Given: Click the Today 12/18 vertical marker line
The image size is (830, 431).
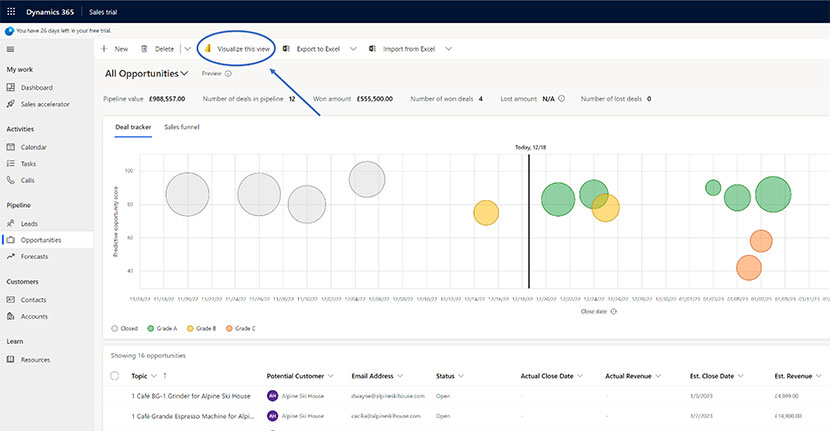Looking at the screenshot, I should (x=529, y=221).
